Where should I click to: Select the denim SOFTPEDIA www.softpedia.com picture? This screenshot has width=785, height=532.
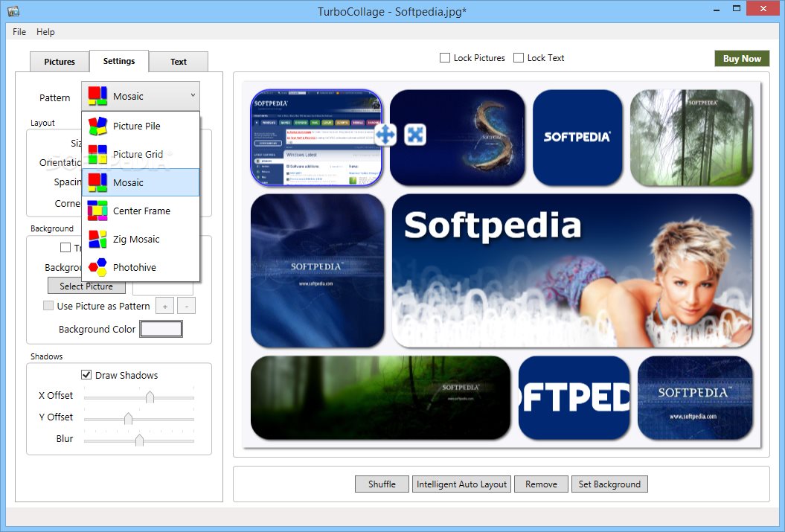(695, 398)
